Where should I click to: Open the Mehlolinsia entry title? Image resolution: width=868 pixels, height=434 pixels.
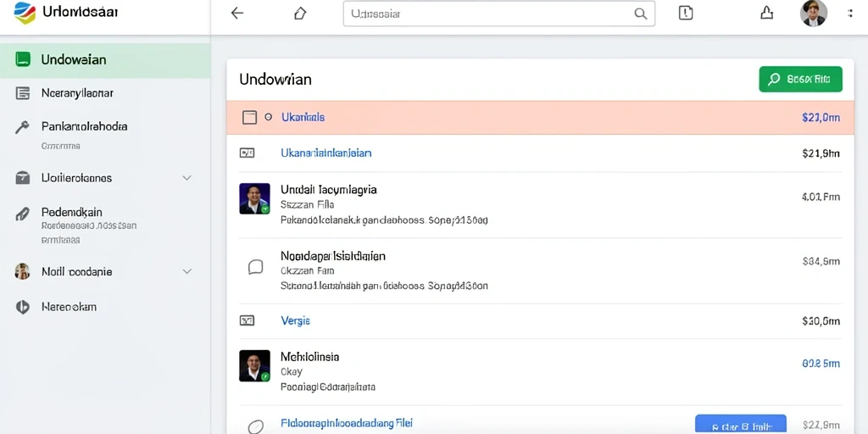pyautogui.click(x=310, y=357)
